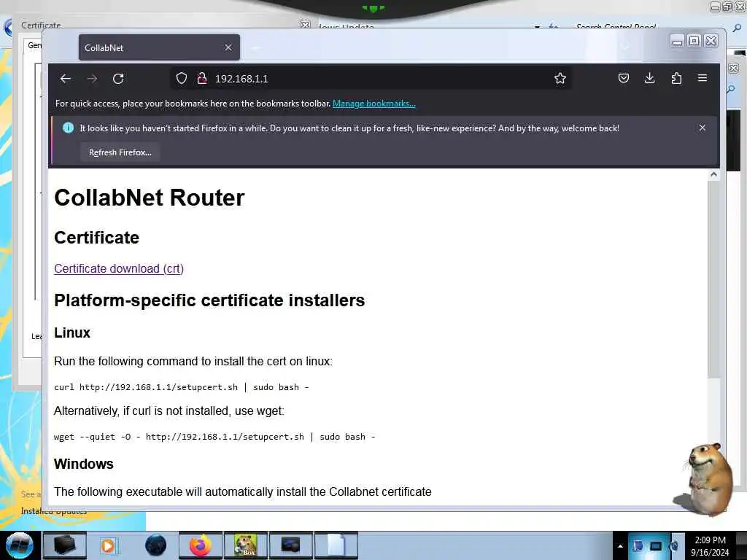Open the blank document taskbar icon
This screenshot has height=560, width=747.
(336, 545)
